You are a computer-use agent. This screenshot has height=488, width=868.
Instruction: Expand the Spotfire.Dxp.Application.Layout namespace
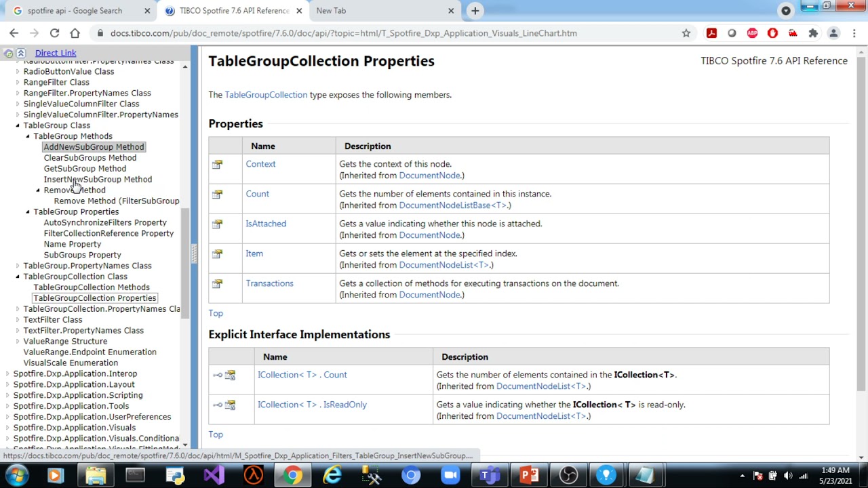coord(7,385)
